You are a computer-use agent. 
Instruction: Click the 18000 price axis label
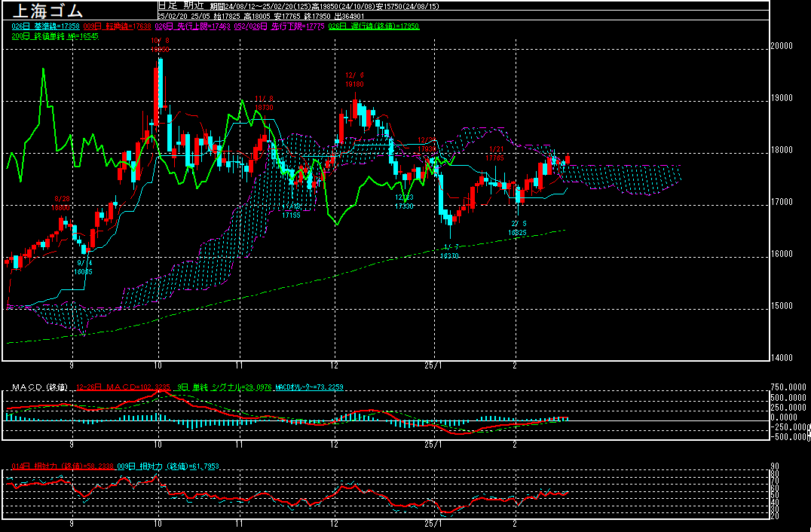[782, 151]
